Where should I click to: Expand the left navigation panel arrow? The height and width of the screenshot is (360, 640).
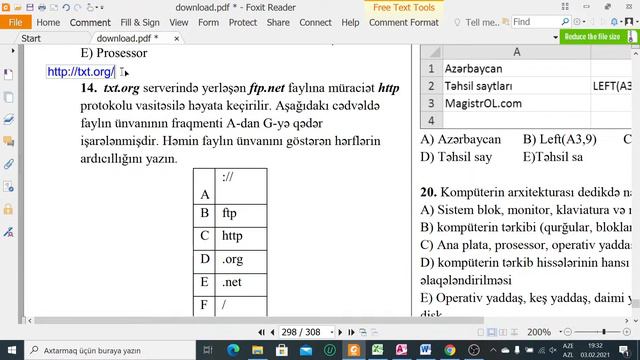pyautogui.click(x=13, y=51)
